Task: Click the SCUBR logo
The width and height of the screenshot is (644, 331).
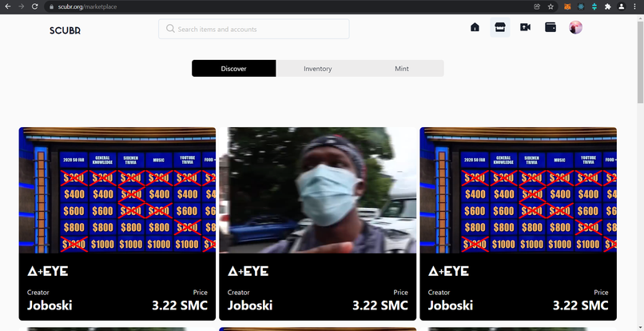Action: pyautogui.click(x=65, y=31)
